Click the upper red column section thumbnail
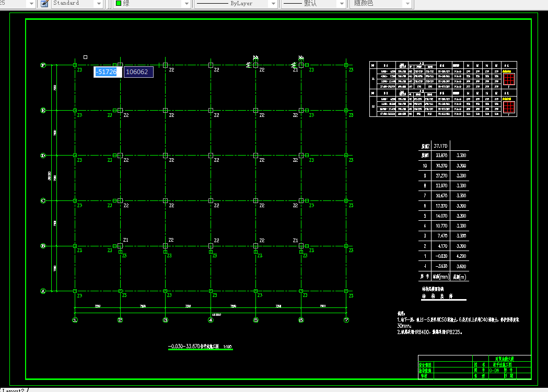Image resolution: width=548 pixels, height=392 pixels. 509,79
